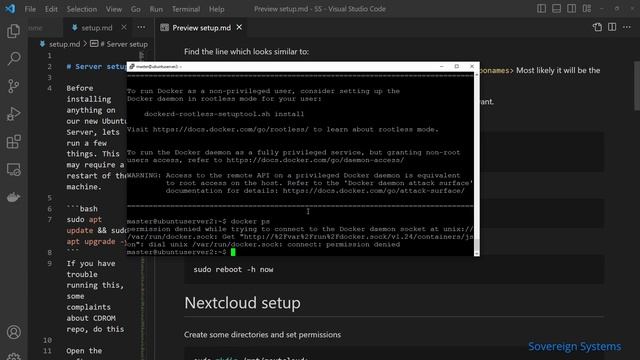This screenshot has height=360, width=640.
Task: Open the Explorer view in activity bar
Action: coord(13,31)
